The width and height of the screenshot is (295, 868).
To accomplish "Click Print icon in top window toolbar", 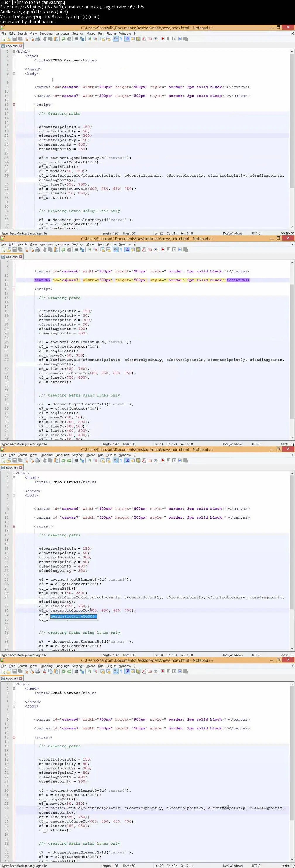I will pos(37,39).
